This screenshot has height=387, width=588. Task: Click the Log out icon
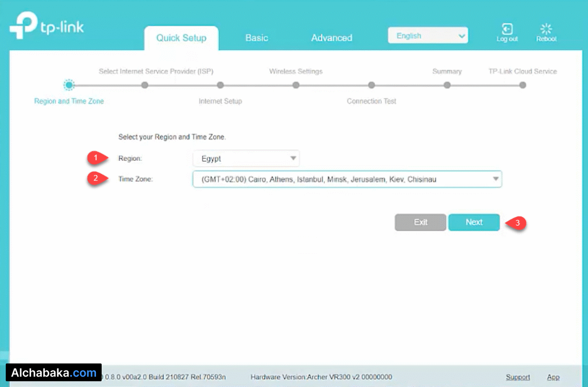[x=507, y=30]
